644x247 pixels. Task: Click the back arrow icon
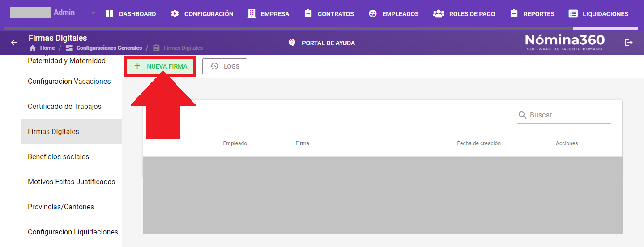click(x=14, y=43)
